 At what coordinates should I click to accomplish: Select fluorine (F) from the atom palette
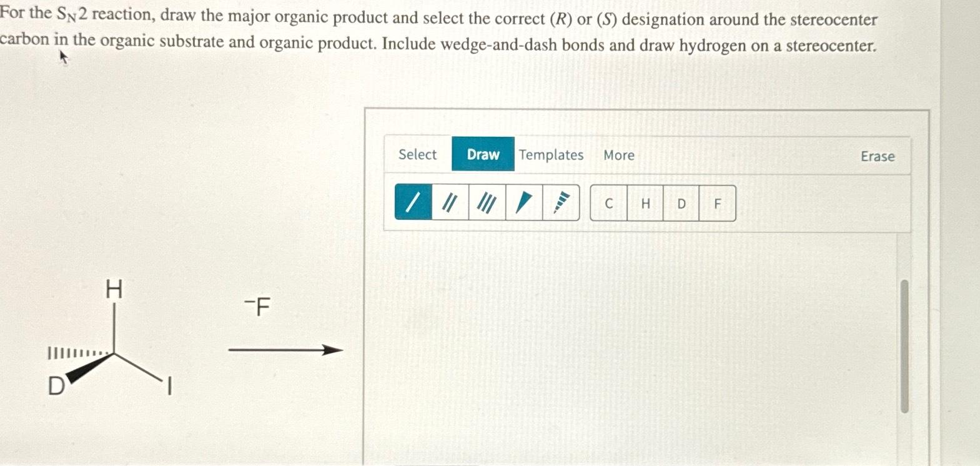[717, 203]
